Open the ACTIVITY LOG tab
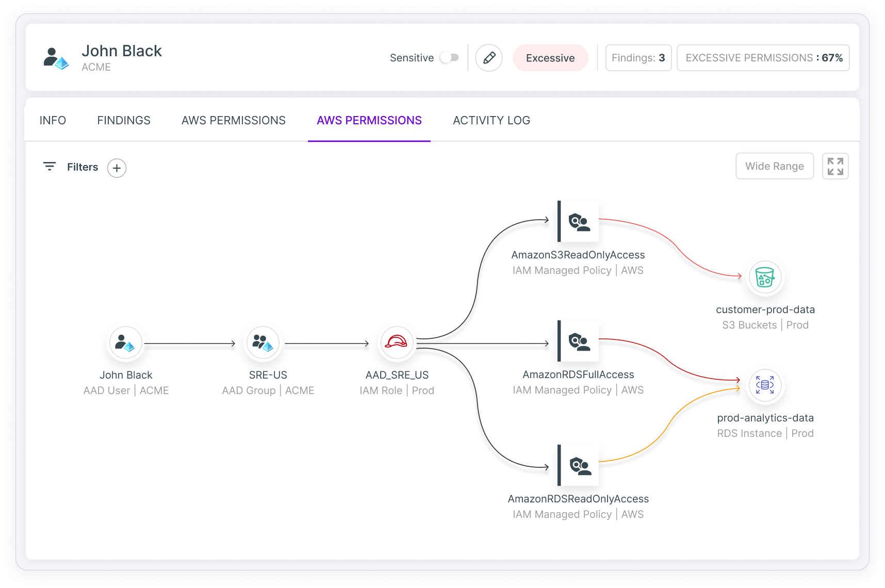Screen dimensions: 885x588 [491, 120]
